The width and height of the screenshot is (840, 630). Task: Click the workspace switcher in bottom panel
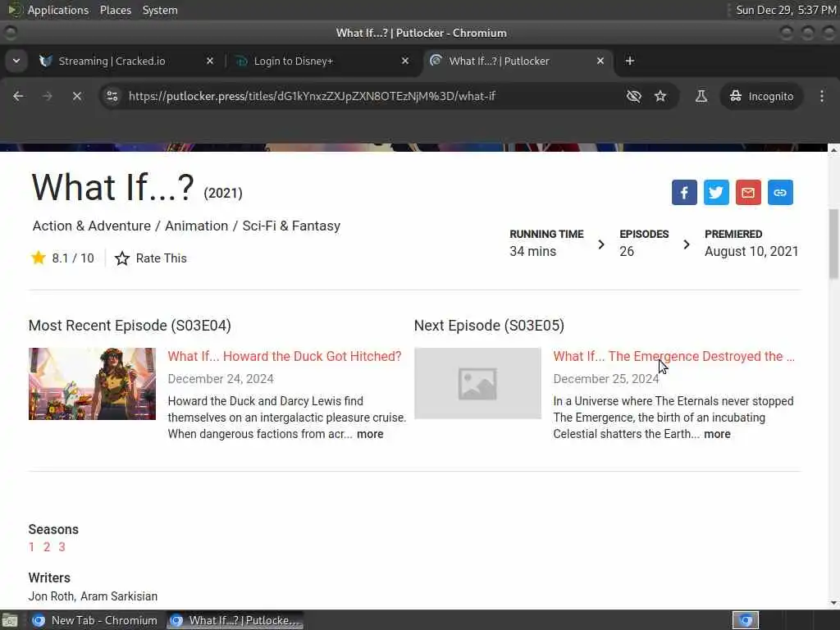click(x=745, y=620)
